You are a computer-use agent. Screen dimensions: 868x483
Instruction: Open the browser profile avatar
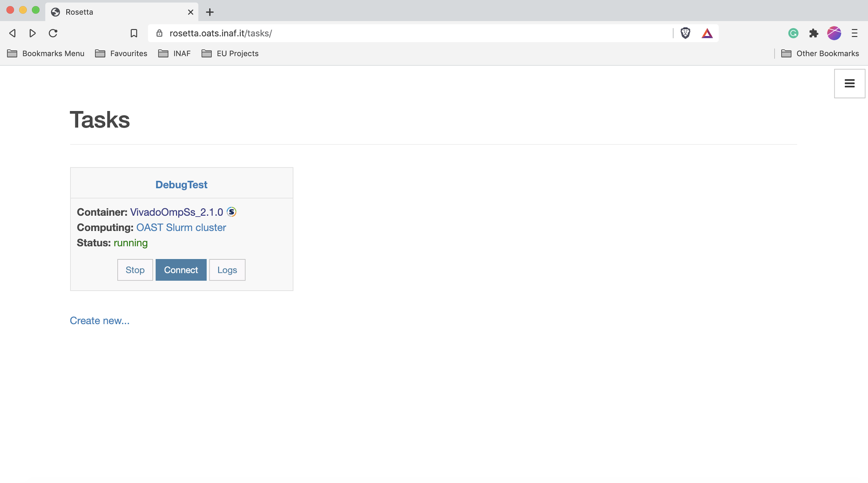click(834, 33)
